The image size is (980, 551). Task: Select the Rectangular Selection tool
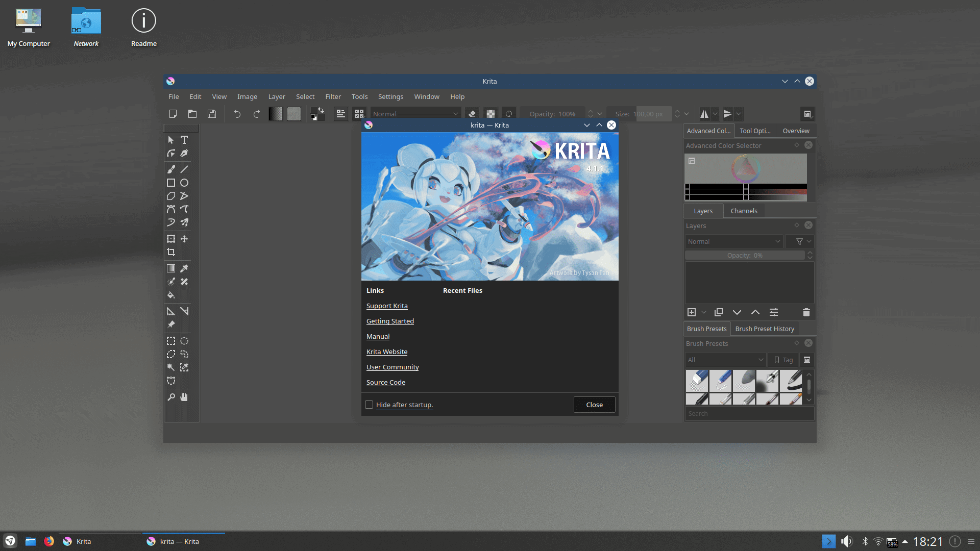(x=171, y=341)
